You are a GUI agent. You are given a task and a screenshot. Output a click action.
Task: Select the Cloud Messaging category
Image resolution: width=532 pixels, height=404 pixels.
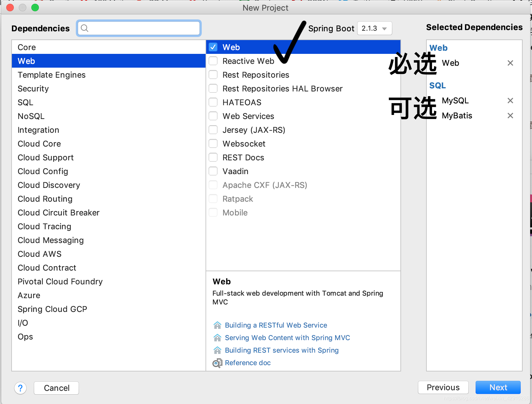pyautogui.click(x=108, y=240)
